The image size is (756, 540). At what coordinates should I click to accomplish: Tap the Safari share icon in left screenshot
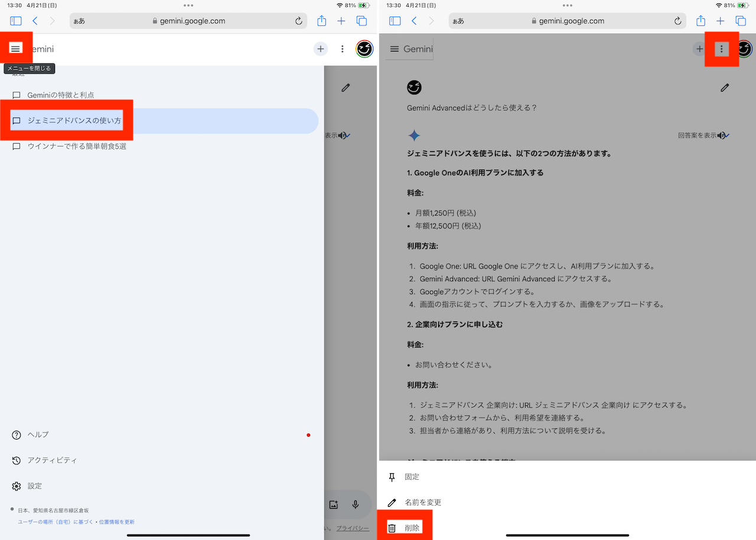tap(321, 21)
